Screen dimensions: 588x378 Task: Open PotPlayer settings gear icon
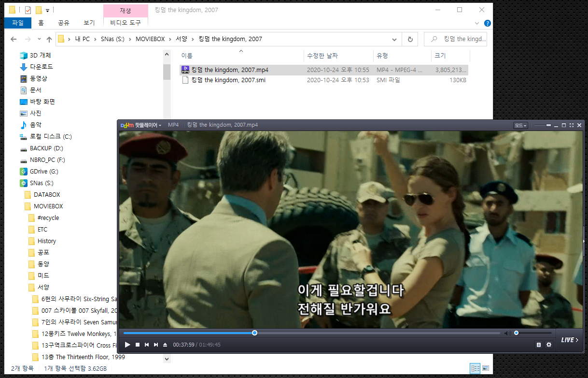tap(549, 345)
